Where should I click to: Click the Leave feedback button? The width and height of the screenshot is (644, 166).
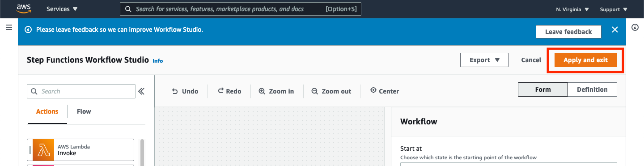pyautogui.click(x=568, y=32)
